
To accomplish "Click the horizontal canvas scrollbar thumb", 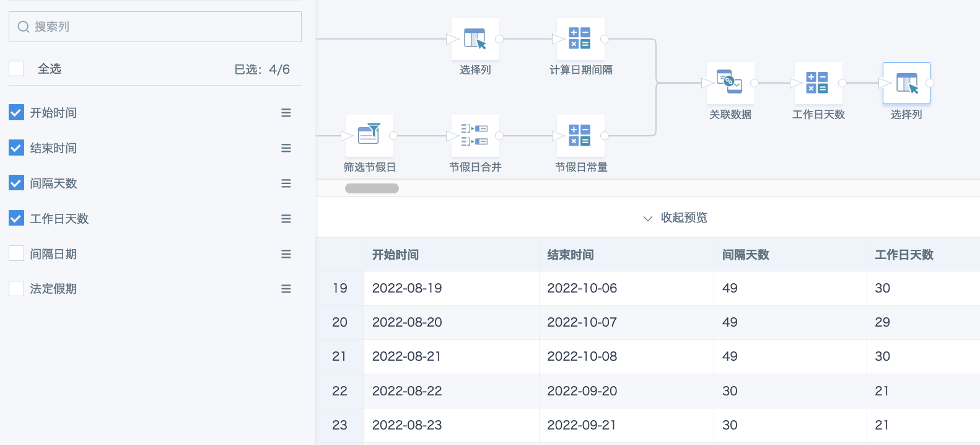I will coord(372,188).
